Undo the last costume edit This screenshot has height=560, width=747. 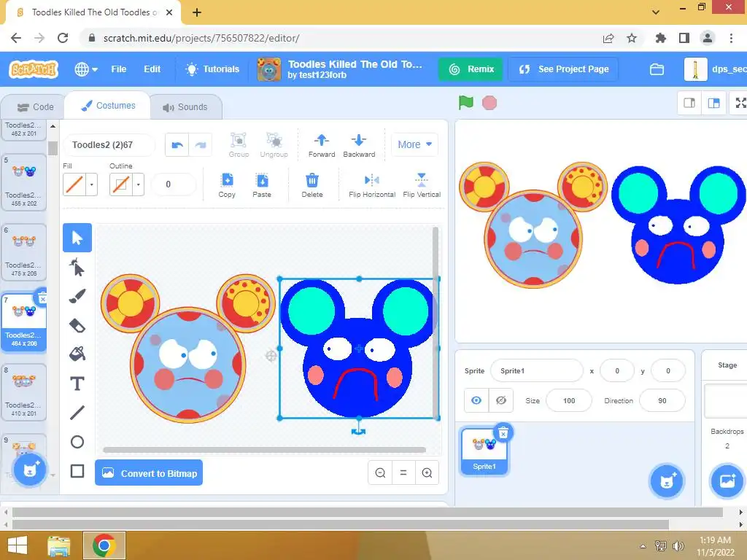point(177,145)
